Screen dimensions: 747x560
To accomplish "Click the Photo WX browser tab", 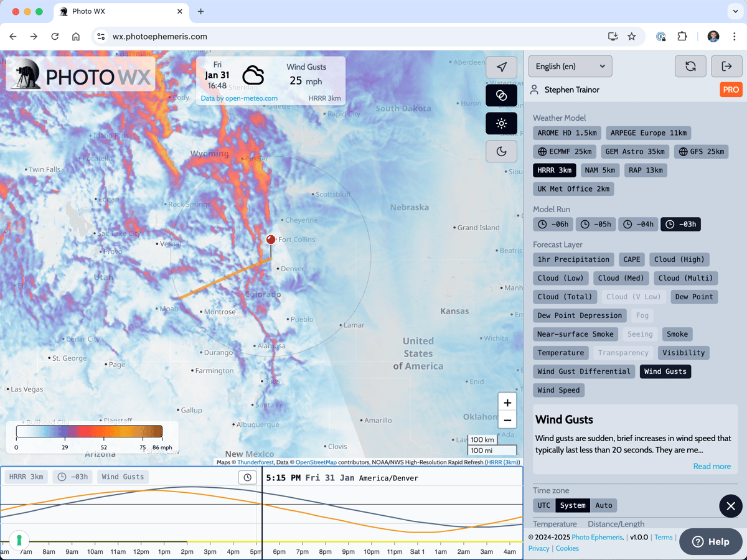I will [121, 11].
